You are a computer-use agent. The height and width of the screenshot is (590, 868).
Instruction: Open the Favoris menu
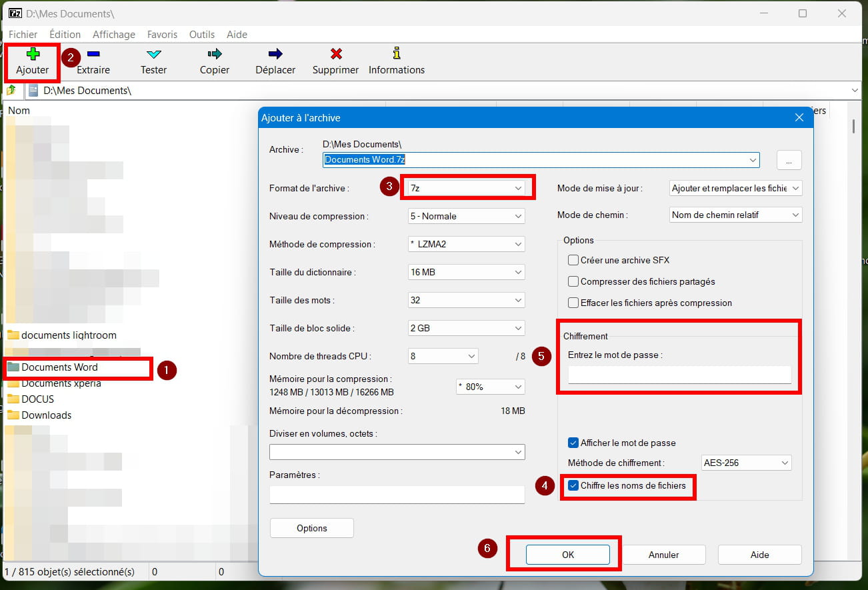point(163,34)
